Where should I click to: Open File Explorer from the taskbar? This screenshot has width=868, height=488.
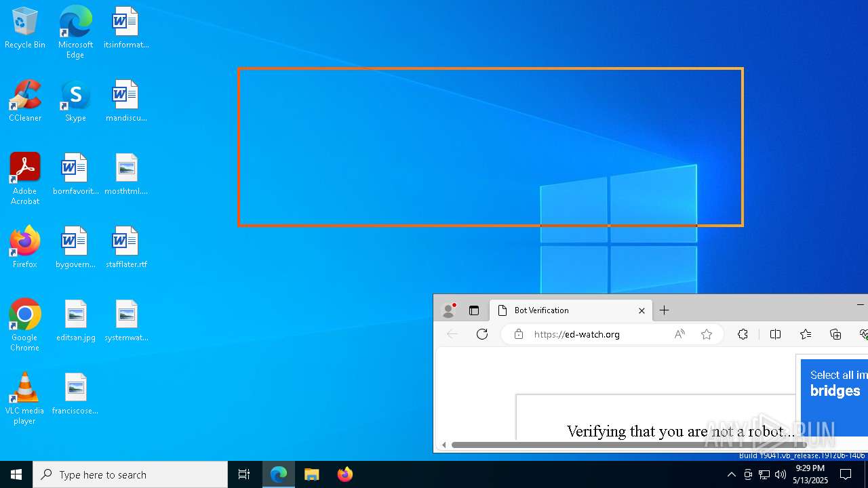(x=312, y=474)
